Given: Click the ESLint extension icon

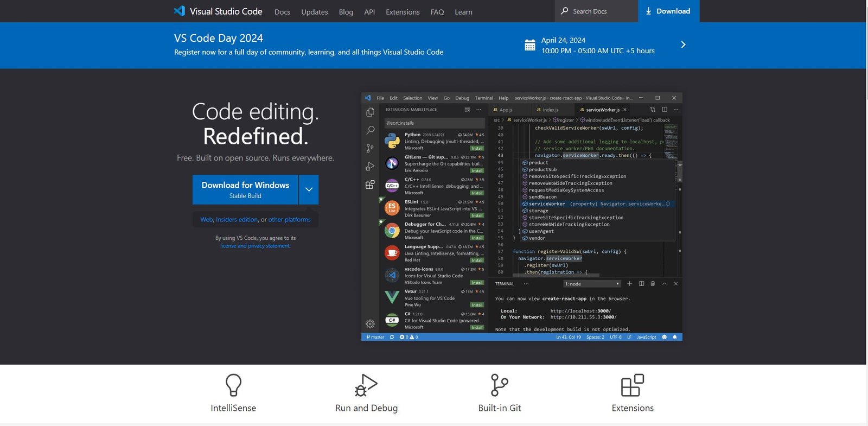Looking at the screenshot, I should 392,208.
